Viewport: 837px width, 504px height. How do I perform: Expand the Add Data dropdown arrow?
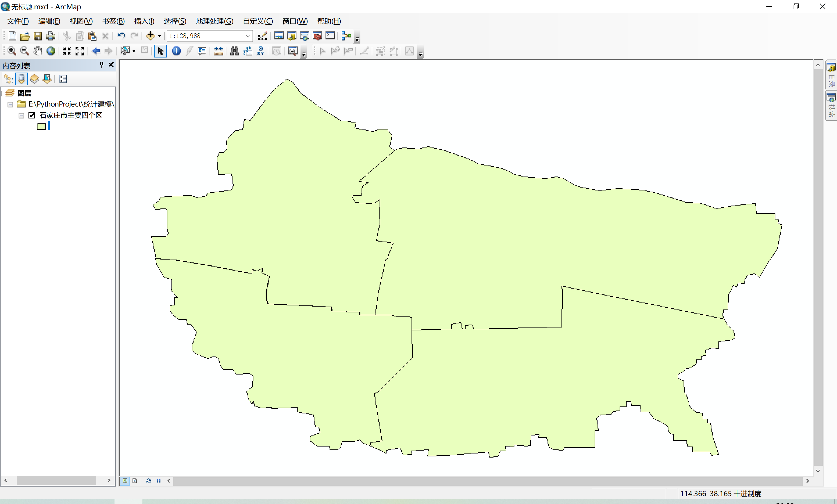click(x=159, y=36)
